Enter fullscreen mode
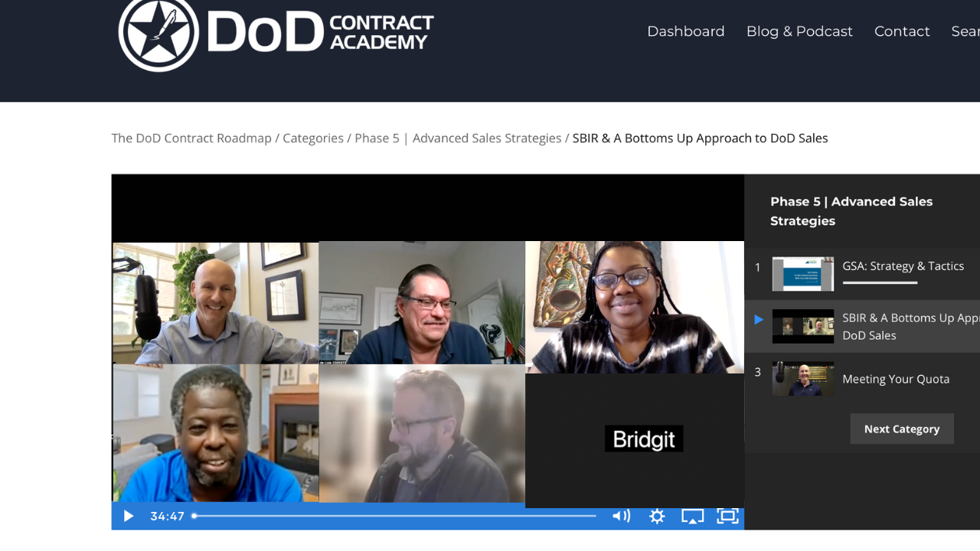The height and width of the screenshot is (551, 980). [x=727, y=517]
